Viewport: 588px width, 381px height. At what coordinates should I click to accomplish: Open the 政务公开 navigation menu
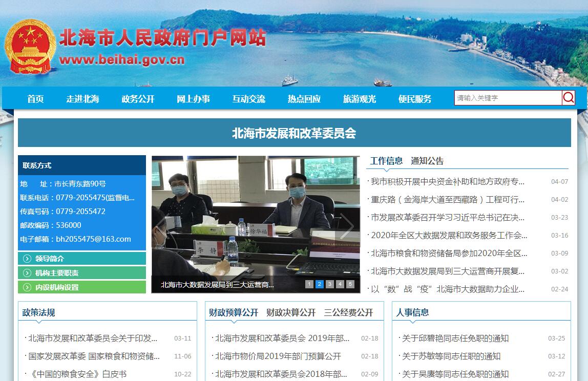point(138,99)
